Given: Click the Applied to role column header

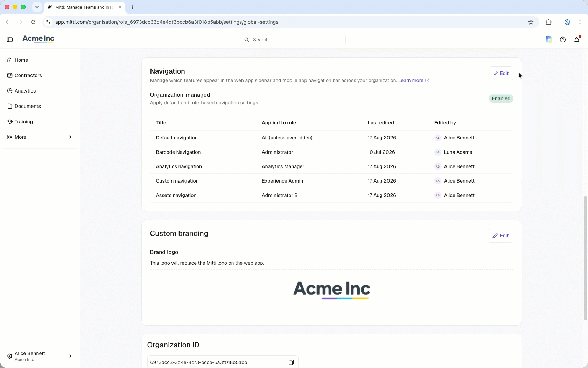Looking at the screenshot, I should [279, 123].
